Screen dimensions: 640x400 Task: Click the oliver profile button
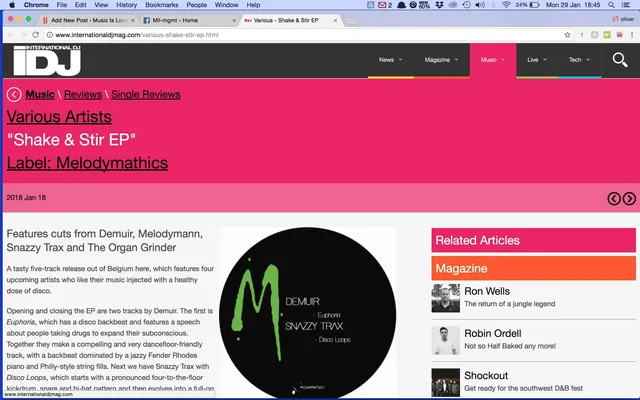624,19
